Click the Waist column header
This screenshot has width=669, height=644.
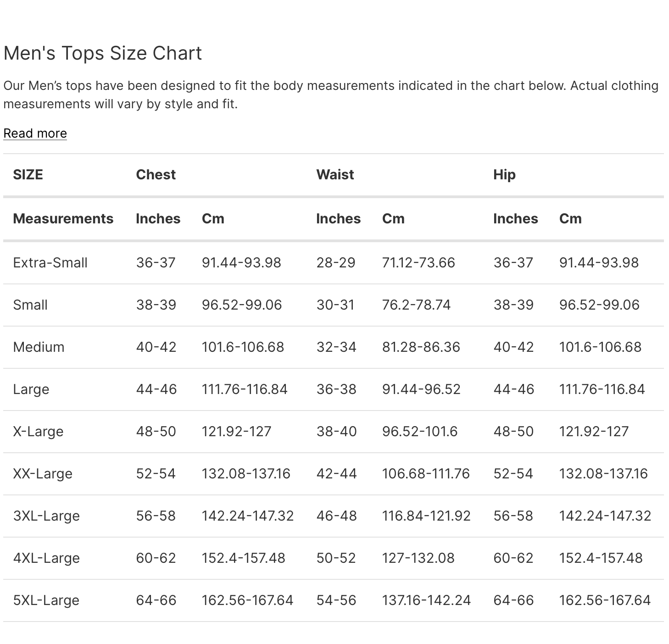(x=335, y=175)
